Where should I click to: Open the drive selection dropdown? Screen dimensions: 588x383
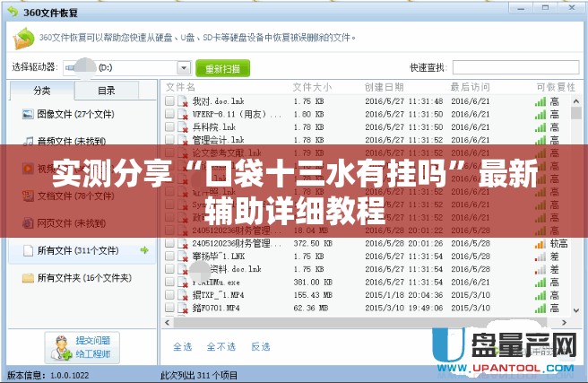[x=184, y=68]
